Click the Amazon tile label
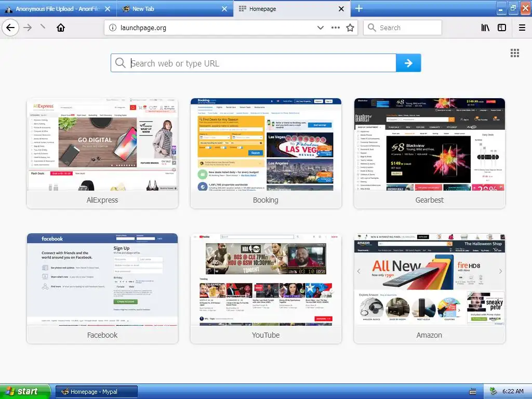 coord(429,335)
